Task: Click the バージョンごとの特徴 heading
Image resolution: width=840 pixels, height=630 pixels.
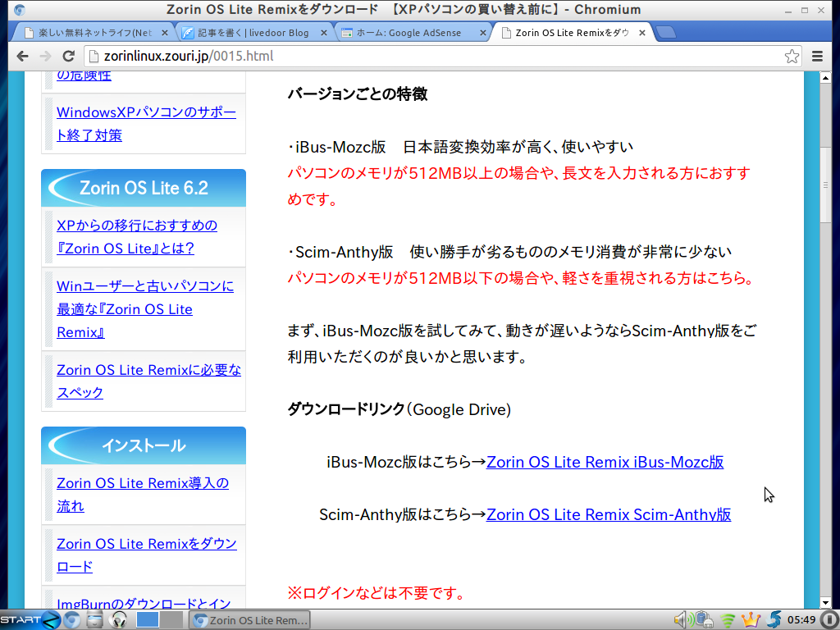Action: [358, 94]
